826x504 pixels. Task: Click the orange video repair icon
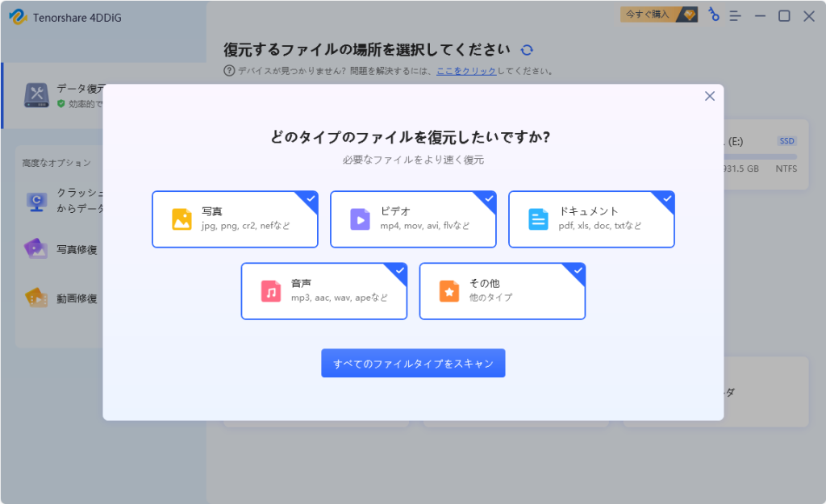[x=36, y=298]
